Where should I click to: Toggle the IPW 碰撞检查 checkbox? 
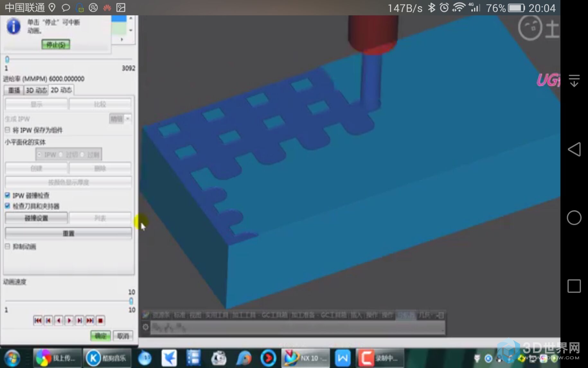tap(7, 195)
